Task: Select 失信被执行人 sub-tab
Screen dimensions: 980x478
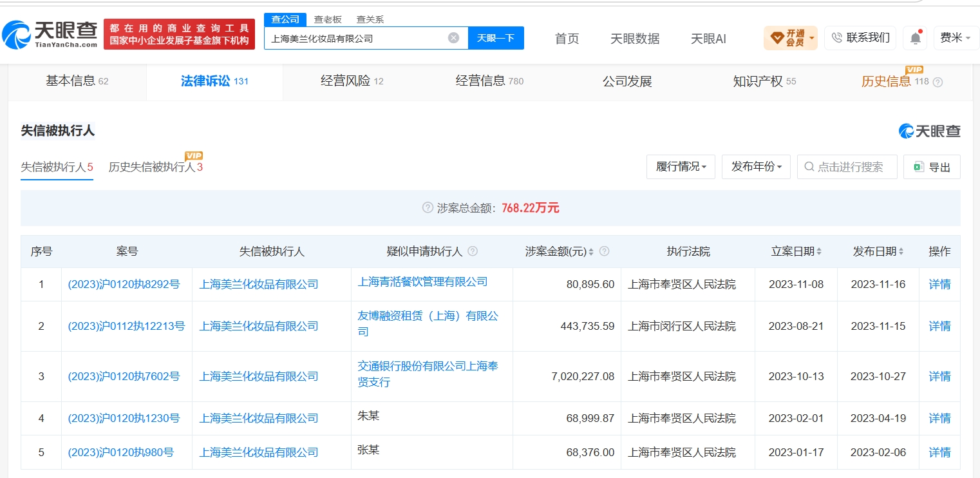Action: pyautogui.click(x=57, y=167)
